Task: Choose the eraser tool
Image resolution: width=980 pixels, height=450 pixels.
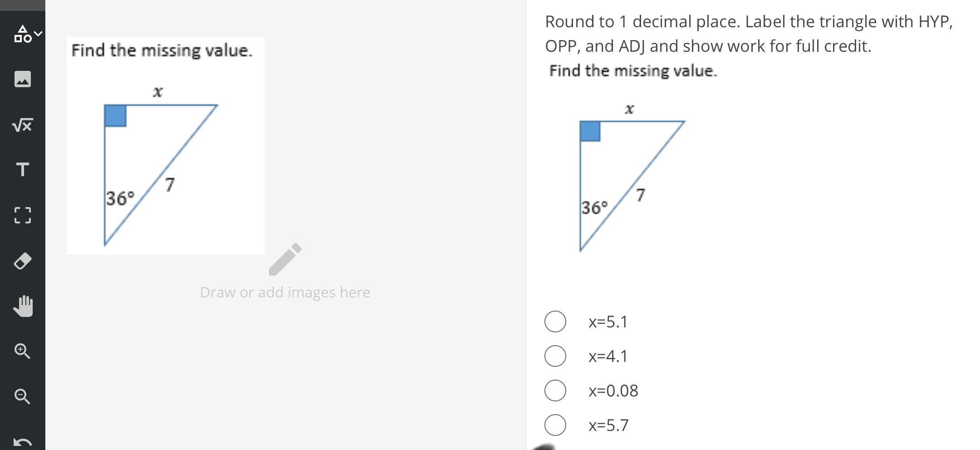Action: click(x=22, y=261)
